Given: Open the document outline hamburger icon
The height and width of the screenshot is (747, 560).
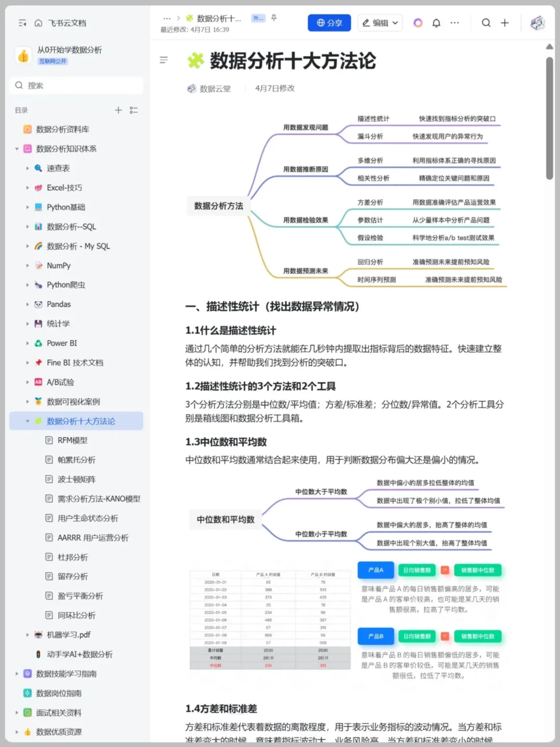Looking at the screenshot, I should [x=164, y=60].
